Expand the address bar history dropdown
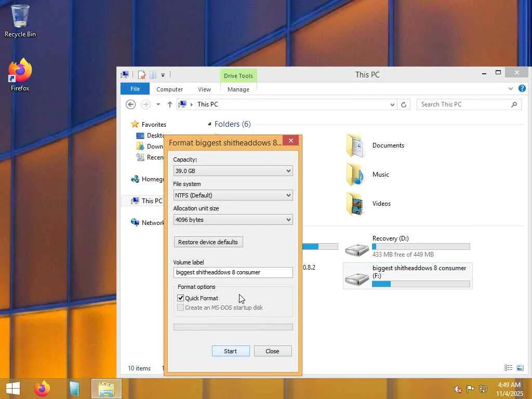This screenshot has height=399, width=532. (392, 104)
